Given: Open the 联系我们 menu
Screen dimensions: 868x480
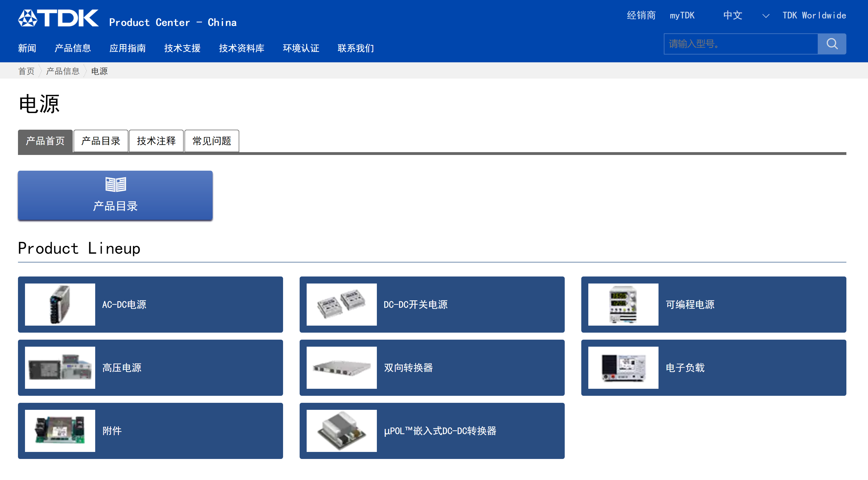Looking at the screenshot, I should click(356, 48).
